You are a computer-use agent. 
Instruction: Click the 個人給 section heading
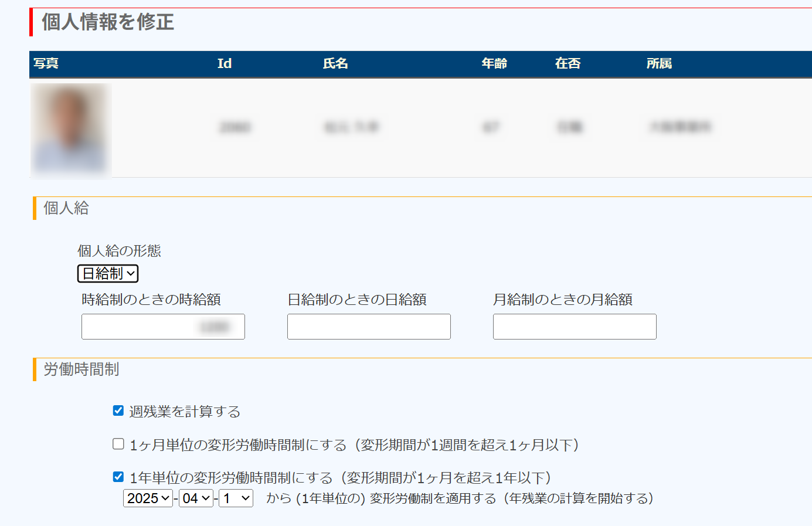[66, 208]
